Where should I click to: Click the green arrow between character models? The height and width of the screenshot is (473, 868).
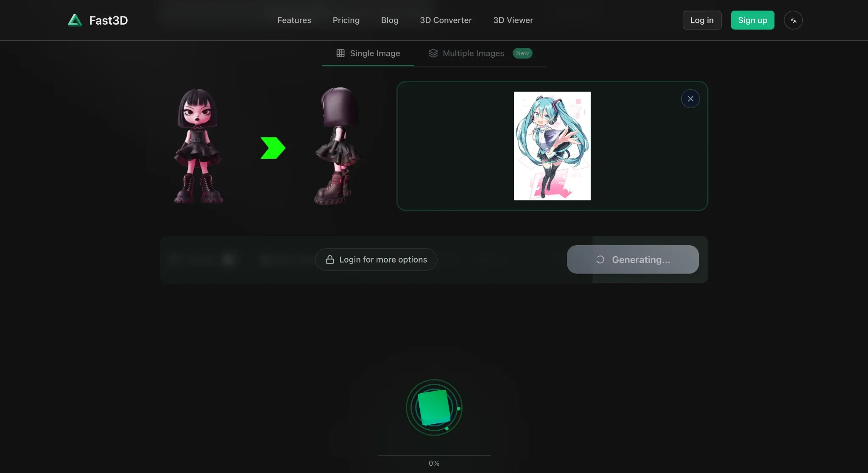click(273, 148)
